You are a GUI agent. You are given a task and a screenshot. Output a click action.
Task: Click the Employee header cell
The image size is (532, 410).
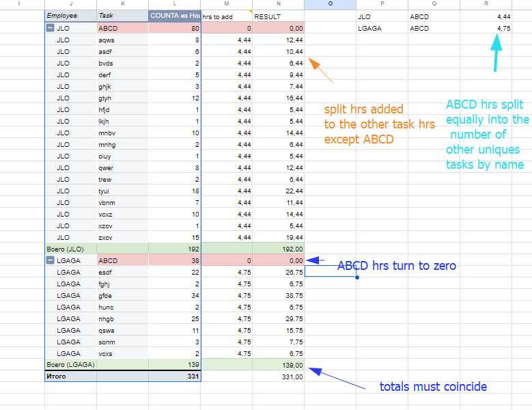pos(70,16)
